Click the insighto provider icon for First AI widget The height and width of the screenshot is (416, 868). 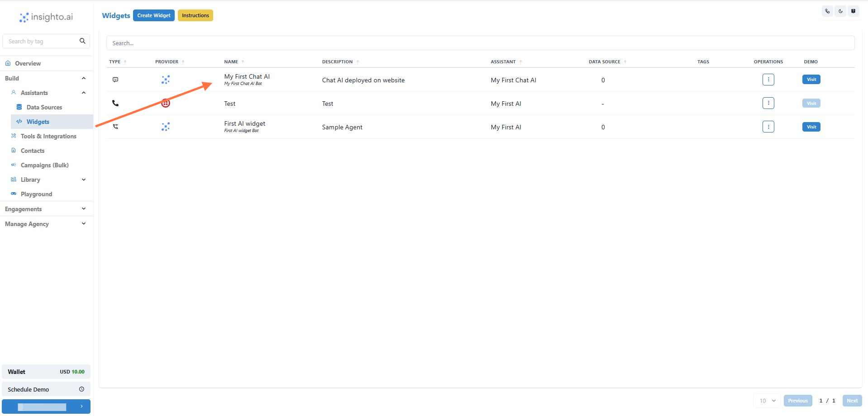[x=166, y=127]
